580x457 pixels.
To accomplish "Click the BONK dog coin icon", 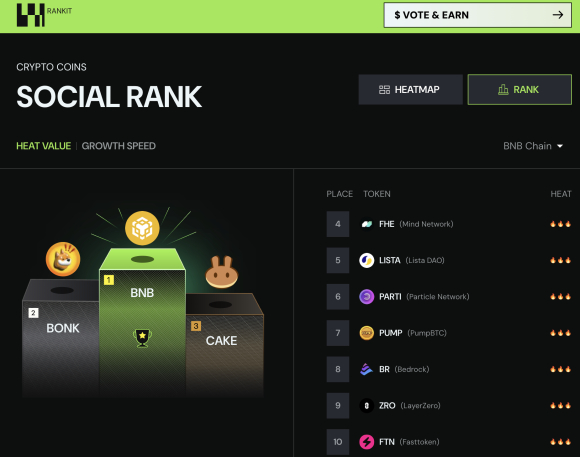I will coord(63,259).
